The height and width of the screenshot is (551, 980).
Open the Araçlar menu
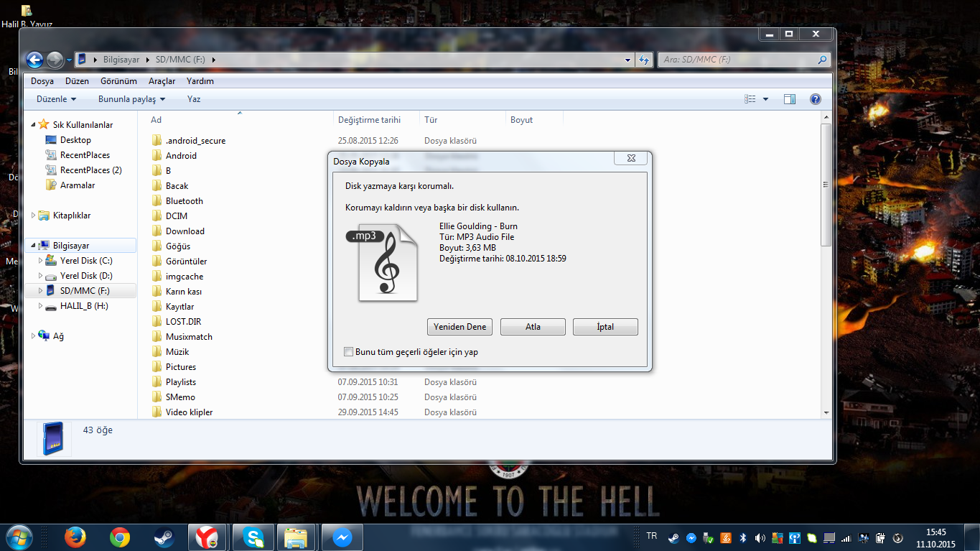pyautogui.click(x=162, y=81)
